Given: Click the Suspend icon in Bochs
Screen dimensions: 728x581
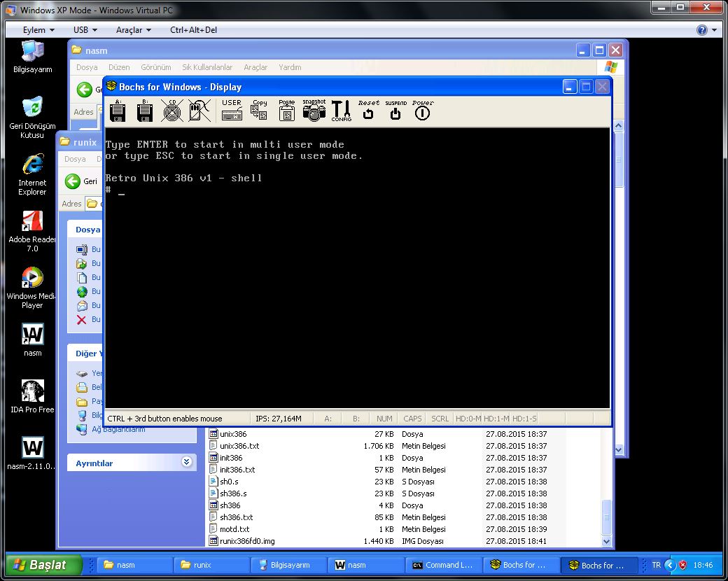Looking at the screenshot, I should click(x=395, y=111).
